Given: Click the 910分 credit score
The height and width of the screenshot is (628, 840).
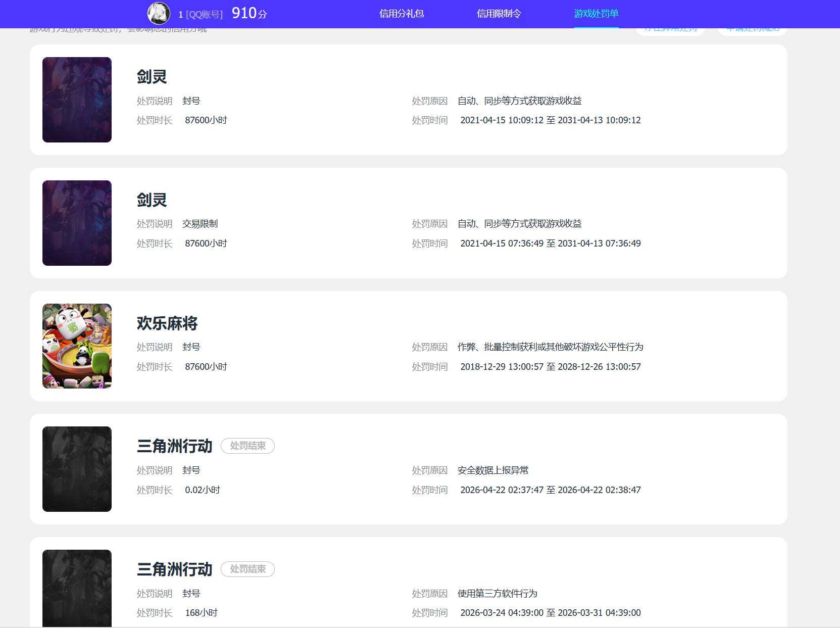Looking at the screenshot, I should point(249,13).
